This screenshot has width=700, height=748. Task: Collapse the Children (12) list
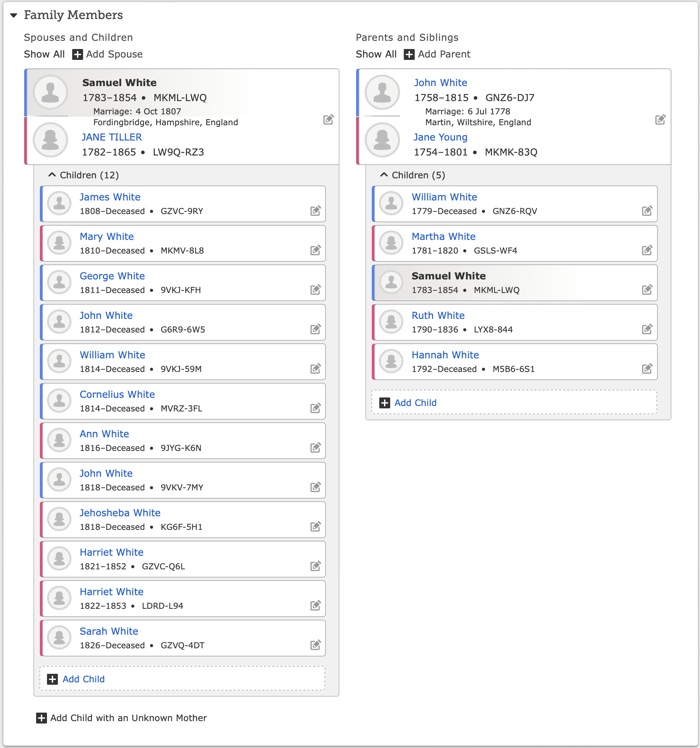pos(52,175)
